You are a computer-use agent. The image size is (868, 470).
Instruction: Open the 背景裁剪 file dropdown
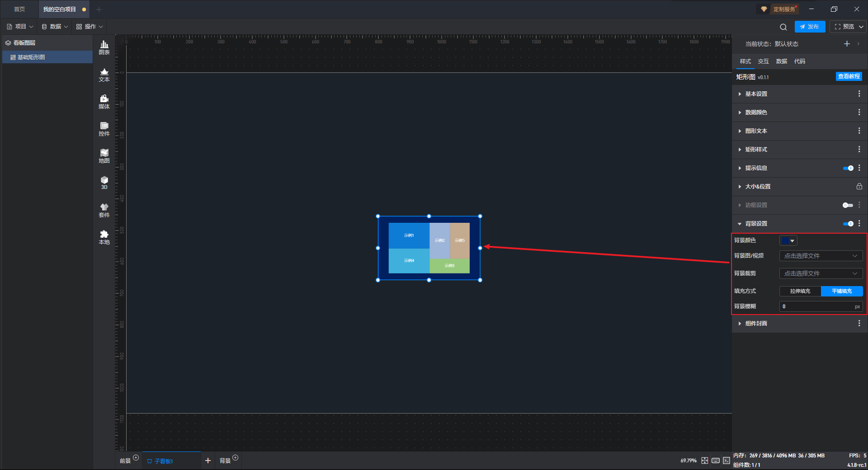tap(821, 273)
